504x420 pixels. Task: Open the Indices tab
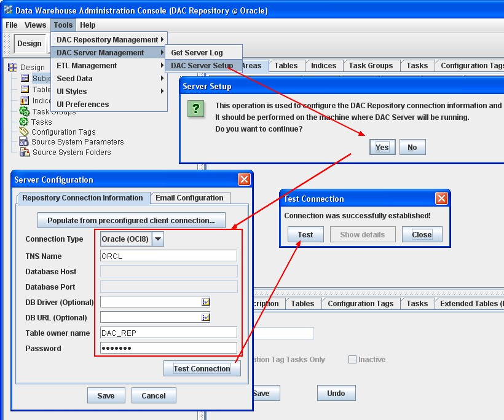(324, 66)
